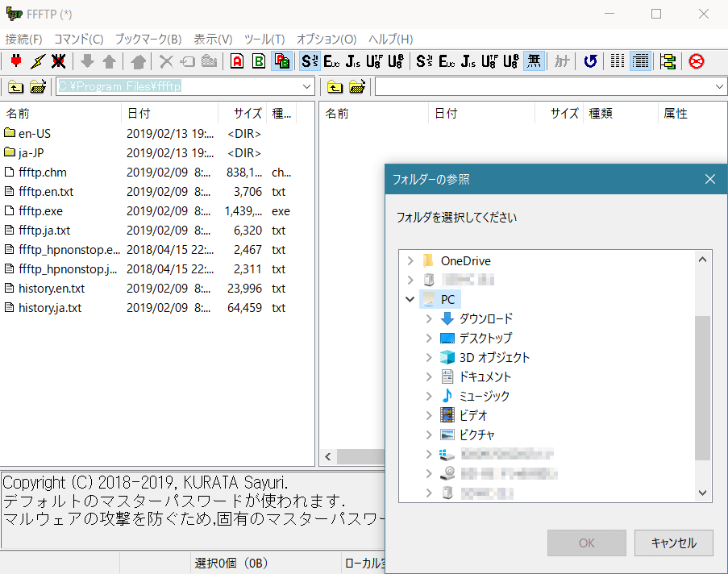Click folder tree scroll down arrow

(702, 493)
